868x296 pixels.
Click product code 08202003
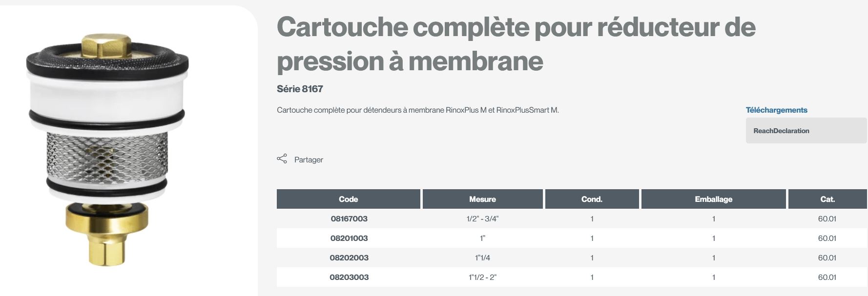coord(349,258)
